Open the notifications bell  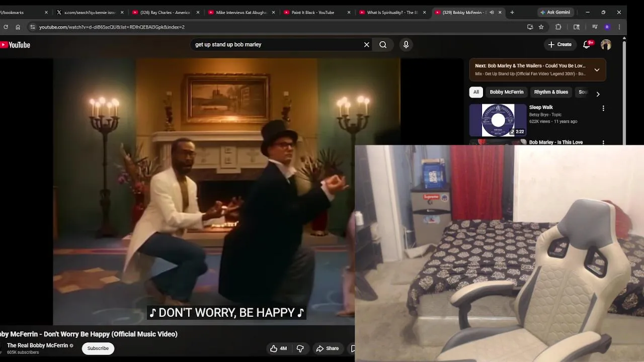pyautogui.click(x=587, y=45)
